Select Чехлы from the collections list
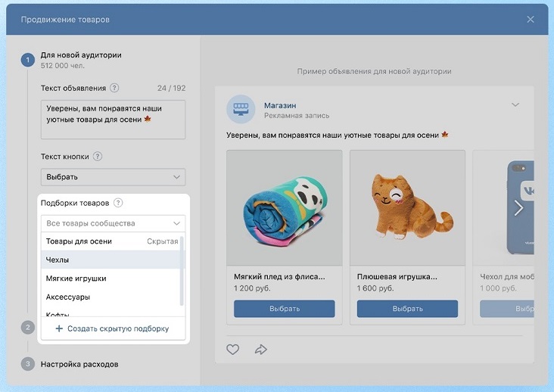 click(x=58, y=260)
